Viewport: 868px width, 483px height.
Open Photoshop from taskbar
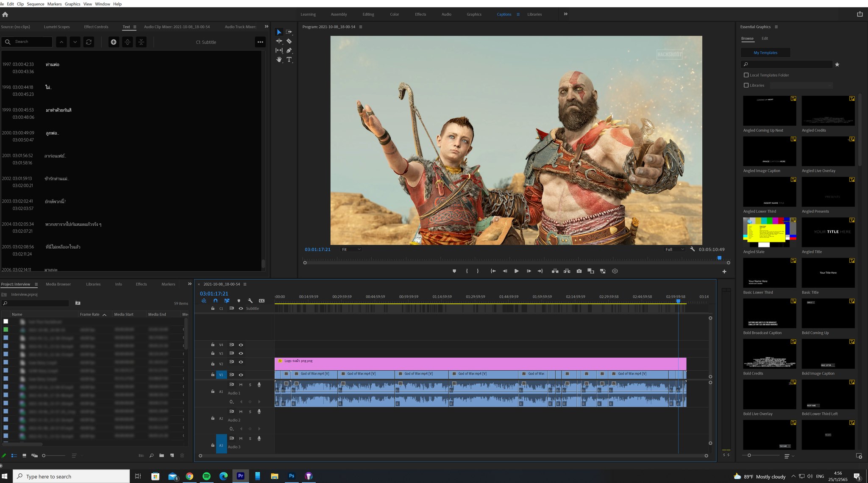point(292,476)
